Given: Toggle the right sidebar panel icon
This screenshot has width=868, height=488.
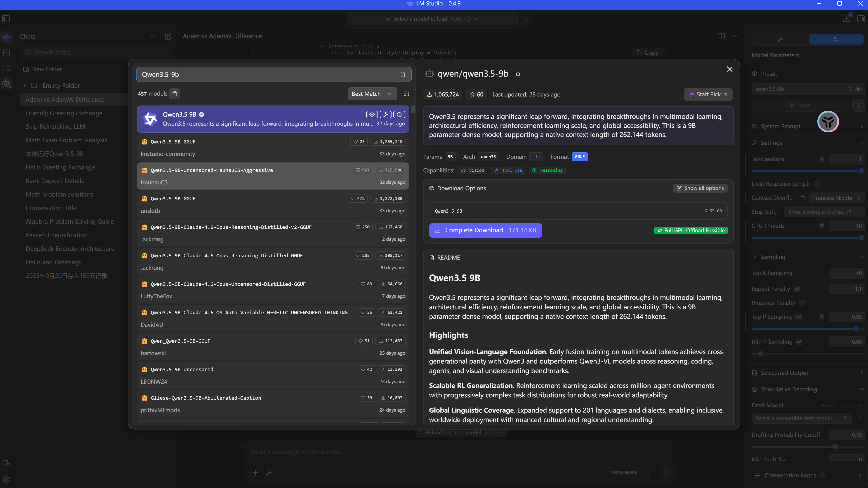Looking at the screenshot, I should coord(861,19).
